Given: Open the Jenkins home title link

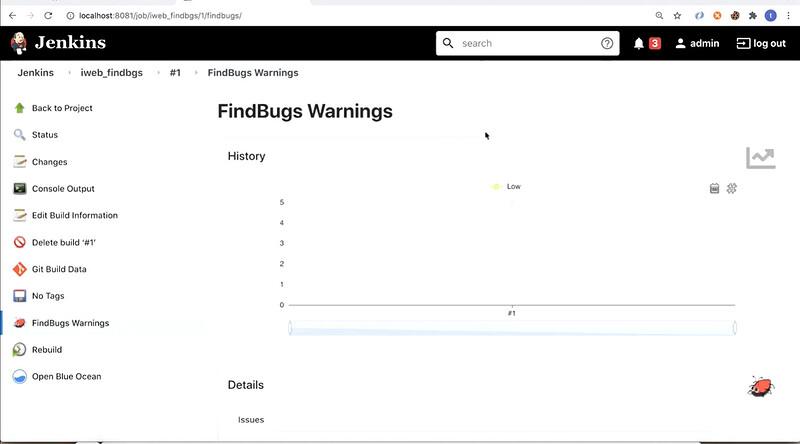Looking at the screenshot, I should 70,43.
